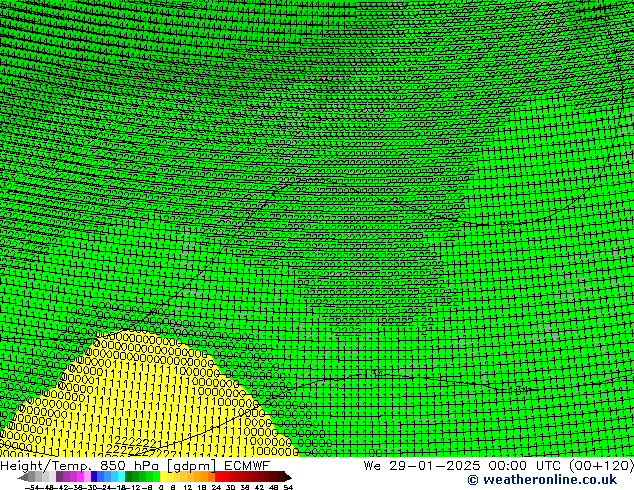Click the left arrow end of the color scale
The width and height of the screenshot is (634, 490).
pos(22,477)
